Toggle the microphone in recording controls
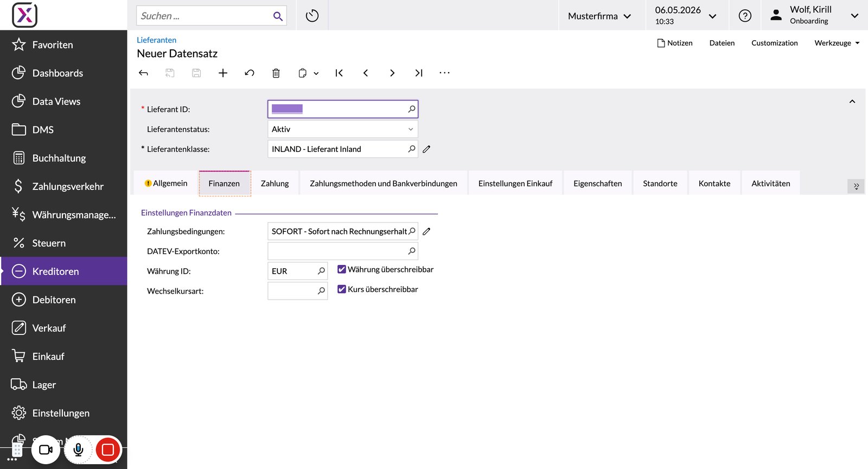The width and height of the screenshot is (868, 469). coord(79,449)
